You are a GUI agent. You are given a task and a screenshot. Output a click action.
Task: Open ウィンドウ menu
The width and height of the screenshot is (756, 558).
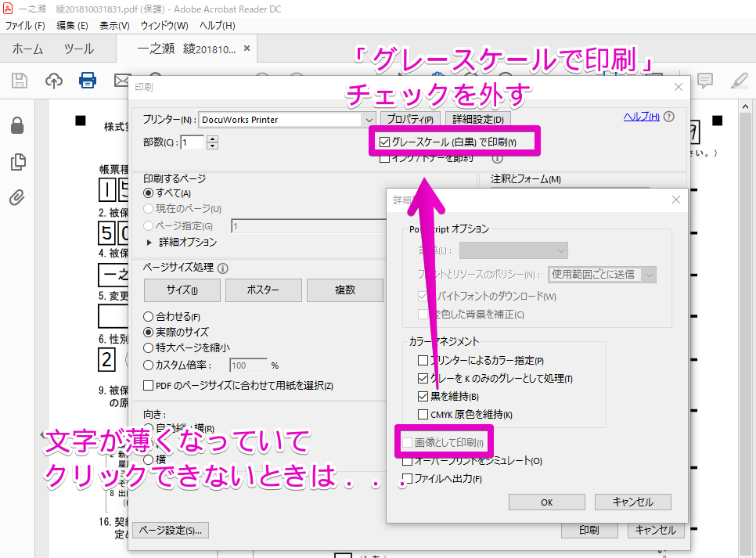click(164, 26)
